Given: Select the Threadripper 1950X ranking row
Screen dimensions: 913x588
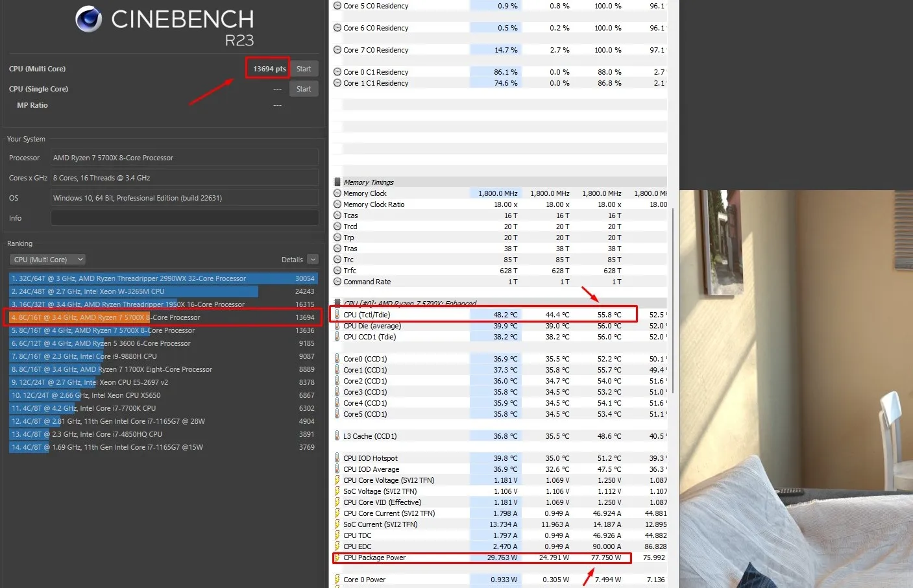Looking at the screenshot, I should [x=163, y=304].
